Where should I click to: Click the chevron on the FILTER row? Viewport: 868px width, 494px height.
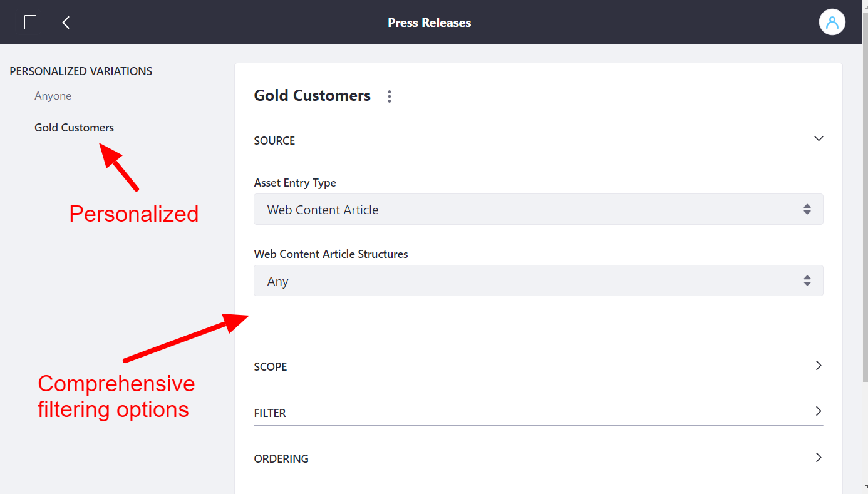(818, 411)
